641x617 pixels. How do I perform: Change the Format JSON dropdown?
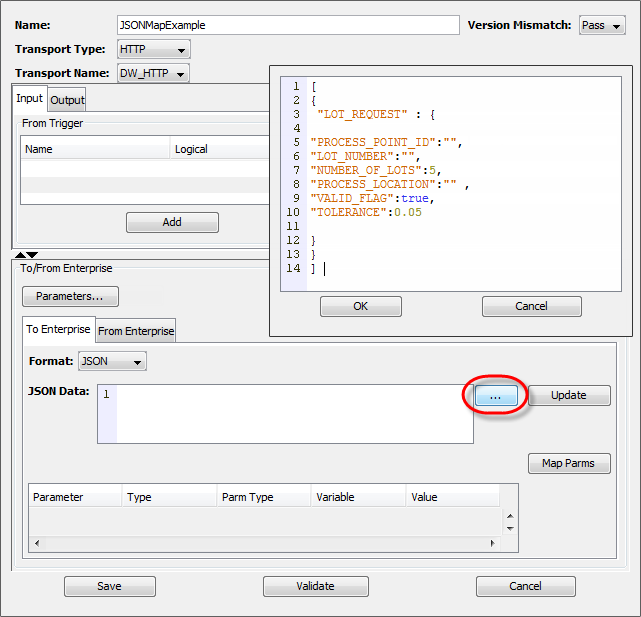coord(112,361)
